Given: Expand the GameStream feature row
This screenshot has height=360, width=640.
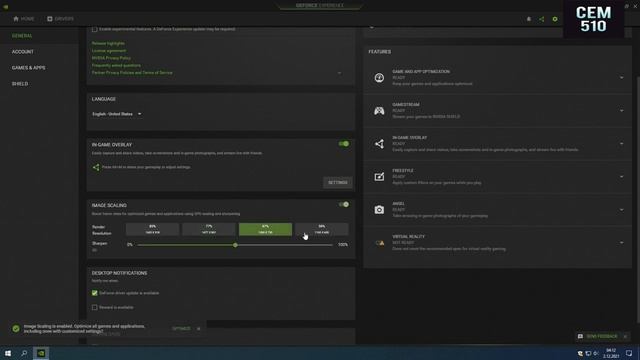Looking at the screenshot, I should click(622, 111).
